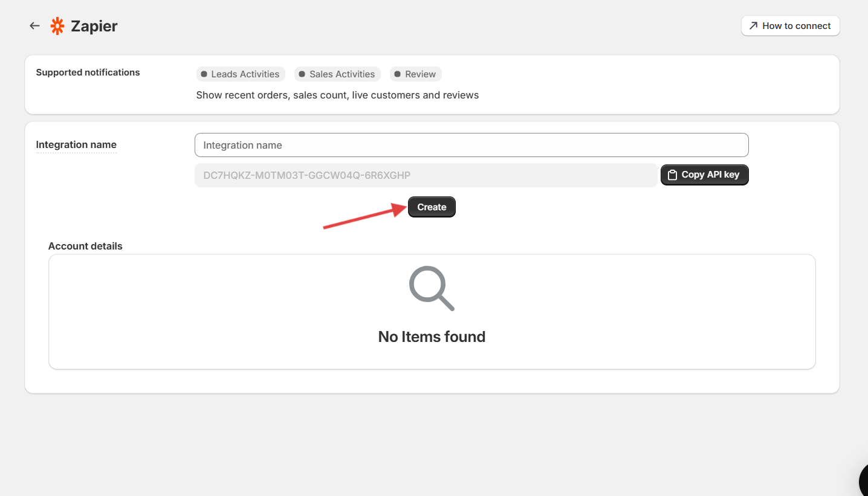Screen dimensions: 868x496
Task: Click the API key value field
Action: click(x=426, y=175)
